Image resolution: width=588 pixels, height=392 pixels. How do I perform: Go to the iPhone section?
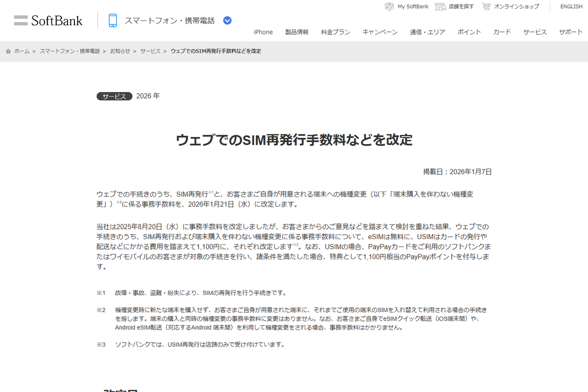click(263, 32)
